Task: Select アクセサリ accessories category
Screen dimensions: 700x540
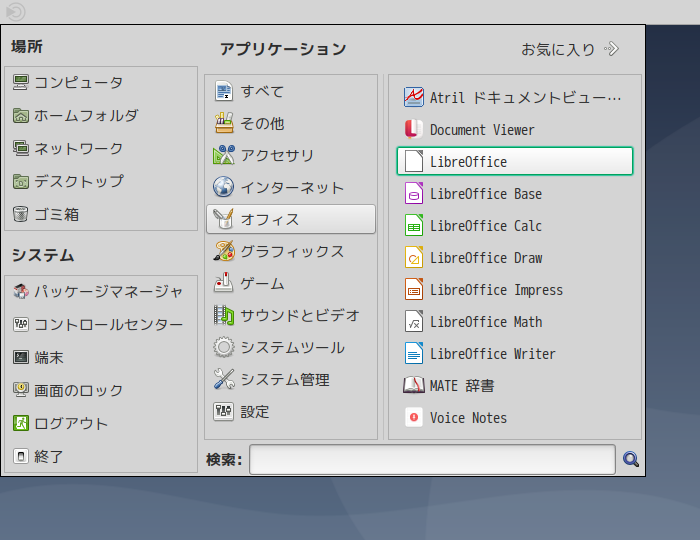Action: click(291, 155)
